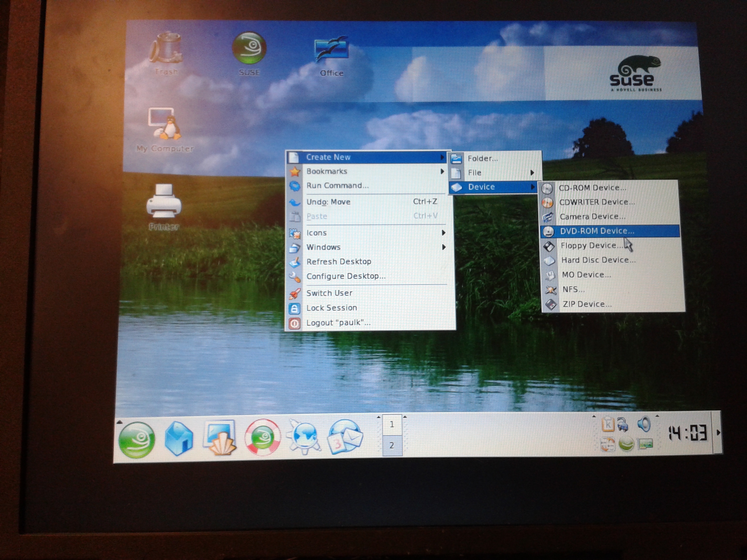The height and width of the screenshot is (560, 747).
Task: Select Camera Device...
Action: click(x=610, y=216)
